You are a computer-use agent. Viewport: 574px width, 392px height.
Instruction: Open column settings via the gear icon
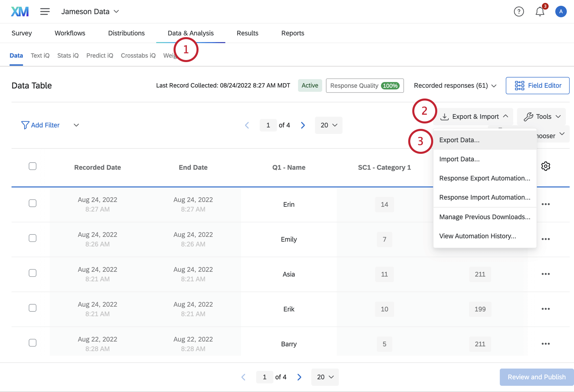pyautogui.click(x=546, y=166)
